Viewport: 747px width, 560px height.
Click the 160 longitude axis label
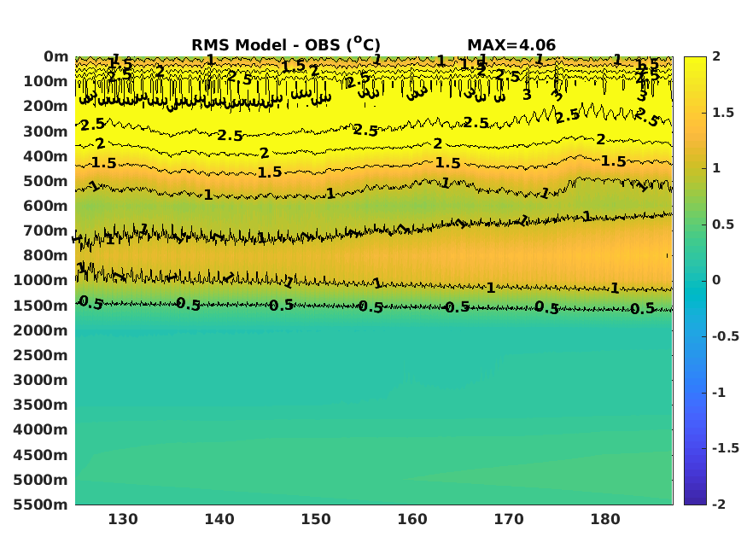click(x=412, y=519)
